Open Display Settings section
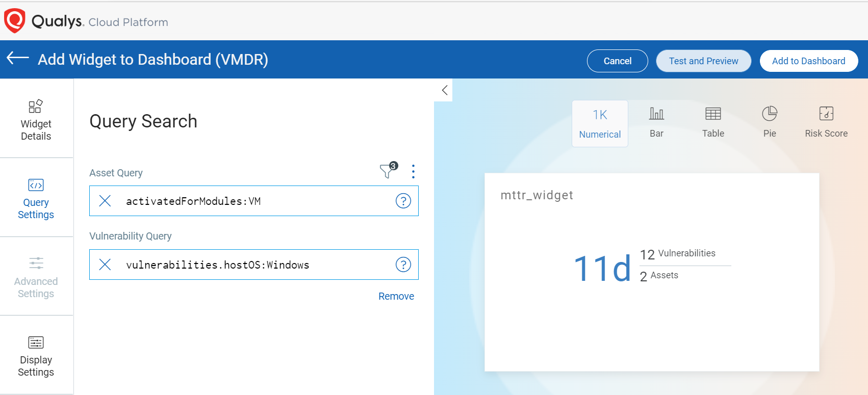This screenshot has height=395, width=868. (36, 356)
